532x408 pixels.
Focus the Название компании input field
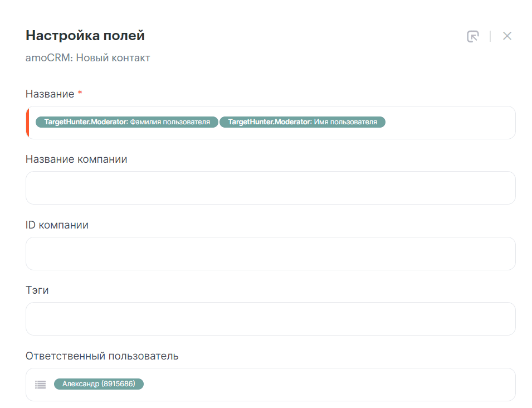point(270,188)
